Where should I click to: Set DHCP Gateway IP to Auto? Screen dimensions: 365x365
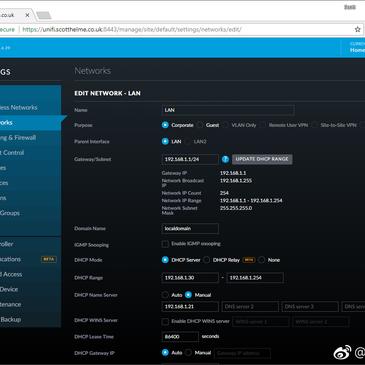click(x=165, y=352)
